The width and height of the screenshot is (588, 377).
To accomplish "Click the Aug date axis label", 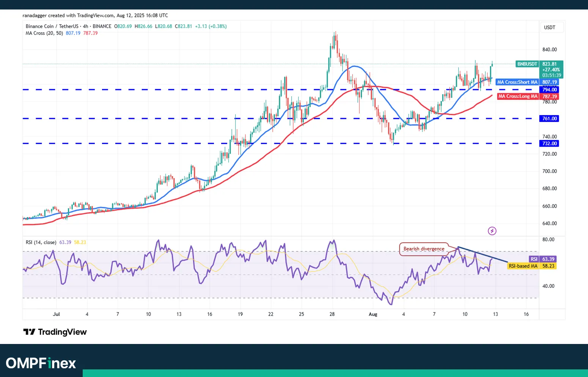I will (x=373, y=314).
